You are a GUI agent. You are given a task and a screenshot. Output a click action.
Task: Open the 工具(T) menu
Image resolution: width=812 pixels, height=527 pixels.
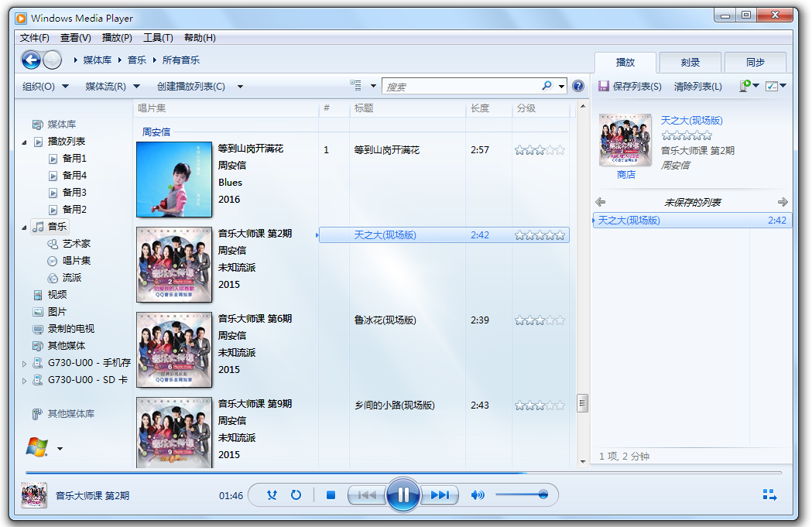[158, 38]
